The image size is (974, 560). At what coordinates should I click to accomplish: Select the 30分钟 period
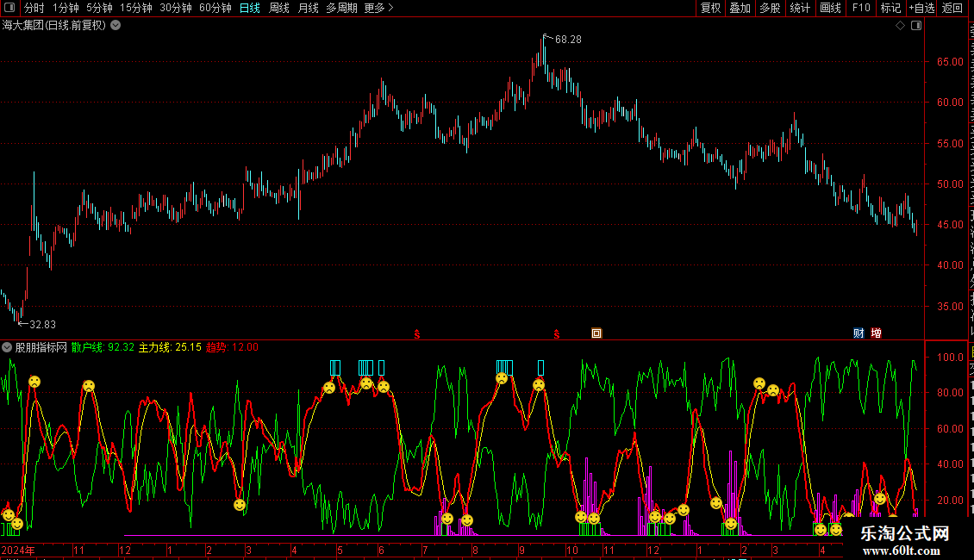[x=176, y=8]
